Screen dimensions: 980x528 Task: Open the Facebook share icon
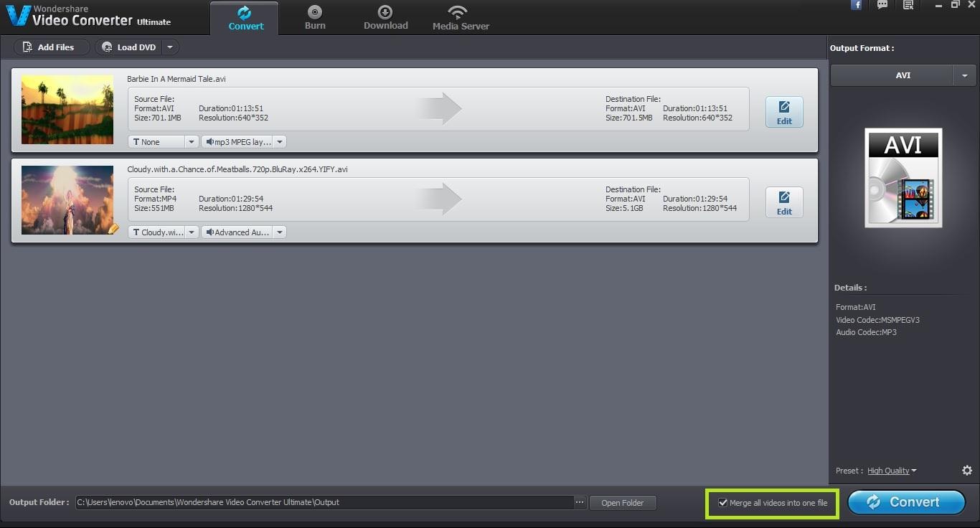pos(856,5)
